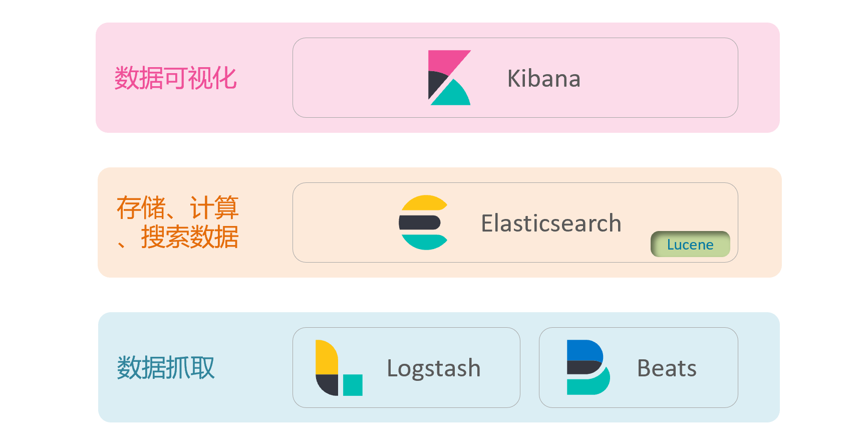
Task: Click the dark middle bar of Elasticsearch logo
Action: point(420,223)
